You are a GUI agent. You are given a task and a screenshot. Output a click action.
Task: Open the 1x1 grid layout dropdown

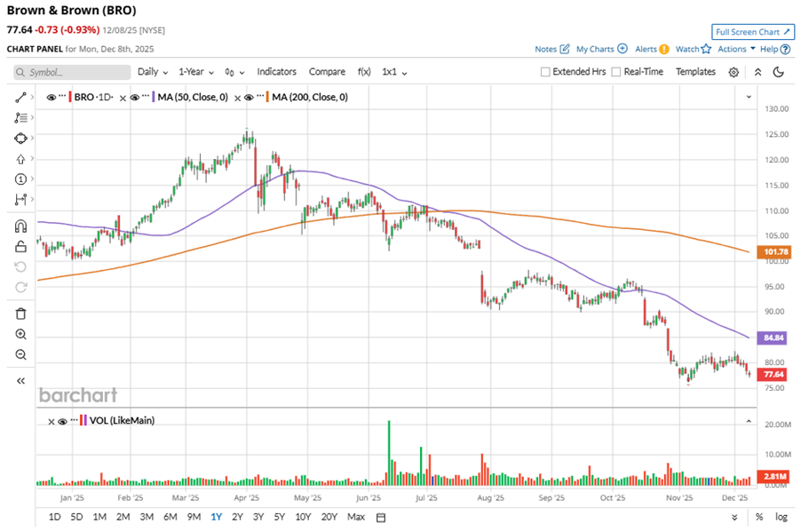394,72
